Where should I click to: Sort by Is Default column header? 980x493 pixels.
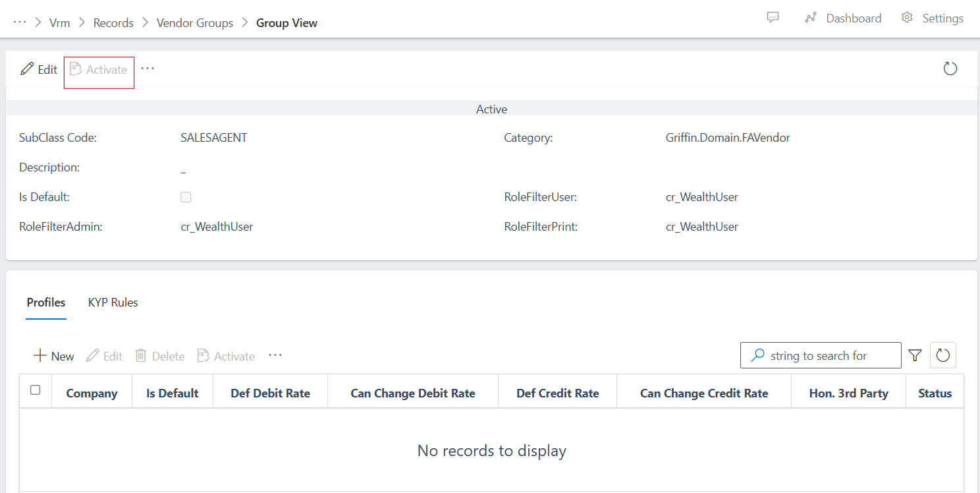[x=173, y=393]
